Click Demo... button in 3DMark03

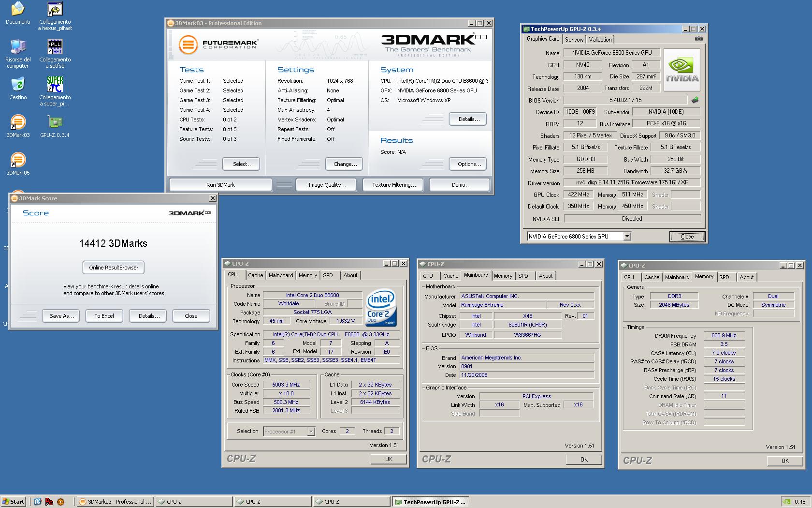(x=461, y=185)
